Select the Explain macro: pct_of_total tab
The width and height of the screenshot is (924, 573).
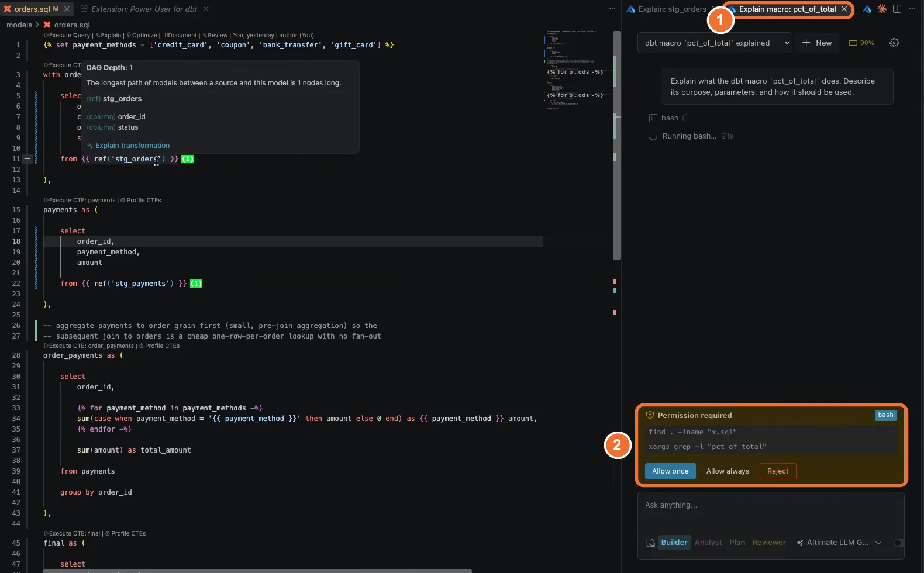(x=787, y=9)
